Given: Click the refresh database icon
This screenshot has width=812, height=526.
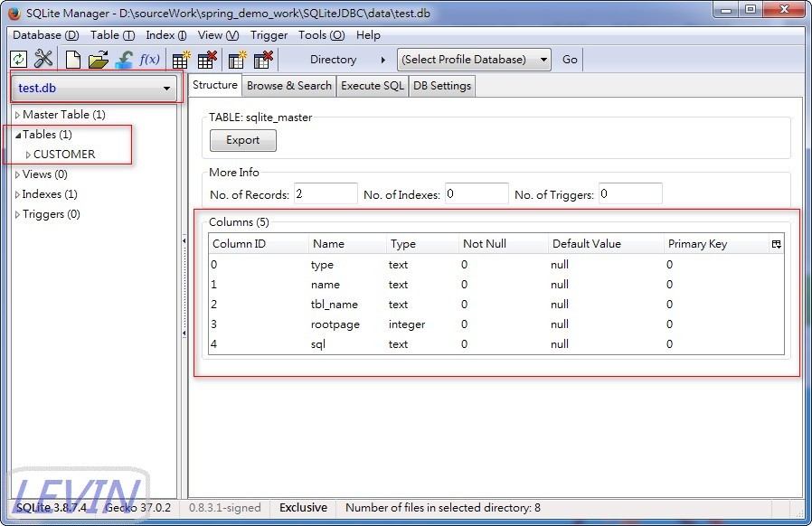Looking at the screenshot, I should (x=18, y=59).
